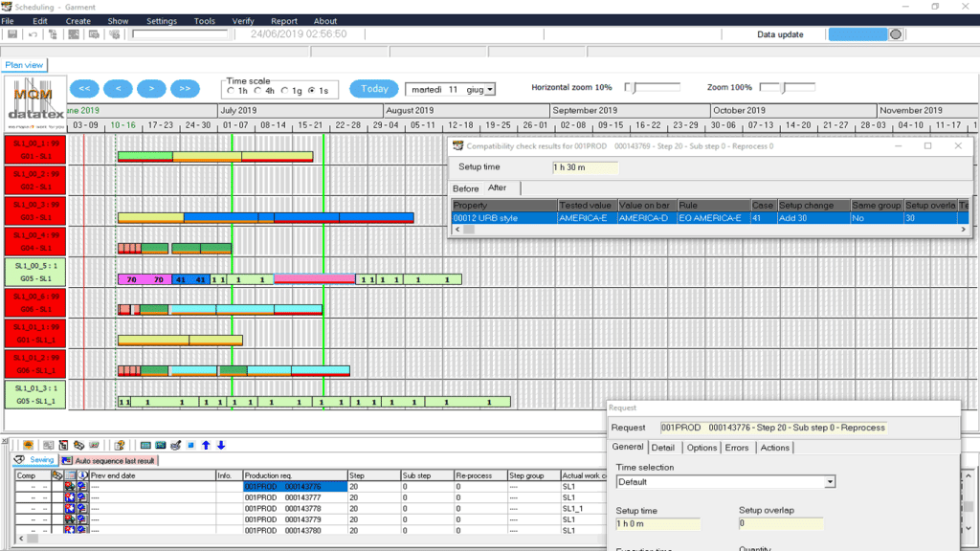
Task: Click the blue square icon before the arrow icons
Action: (190, 444)
